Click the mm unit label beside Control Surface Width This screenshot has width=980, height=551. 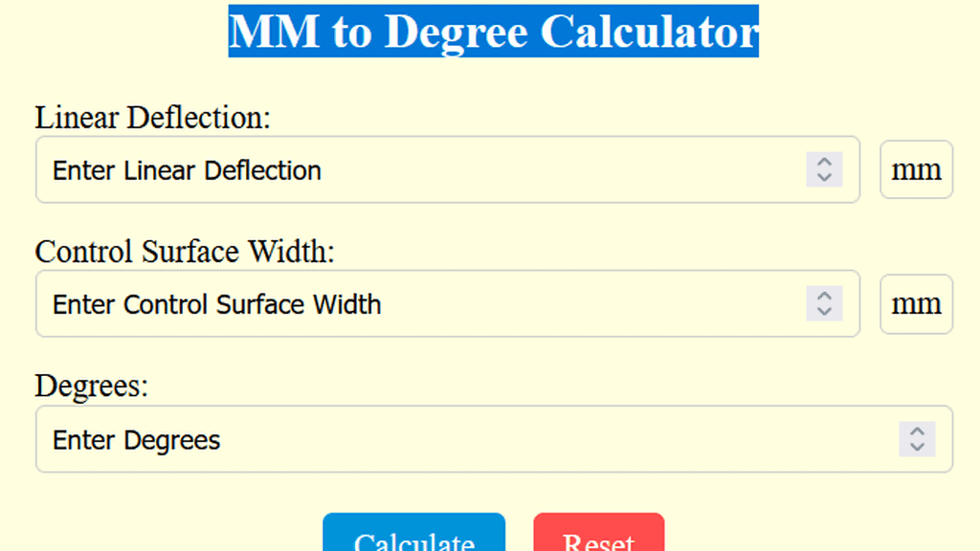click(916, 303)
